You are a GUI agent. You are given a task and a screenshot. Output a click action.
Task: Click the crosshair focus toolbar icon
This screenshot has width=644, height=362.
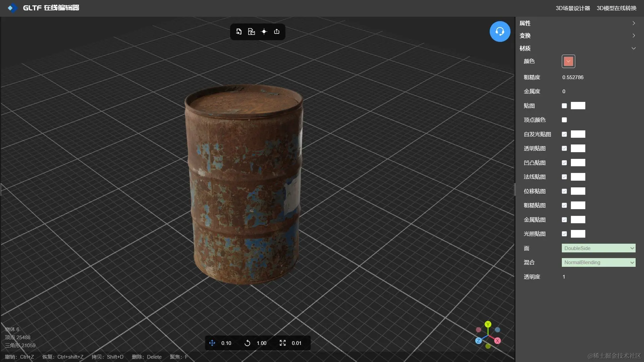point(264,32)
